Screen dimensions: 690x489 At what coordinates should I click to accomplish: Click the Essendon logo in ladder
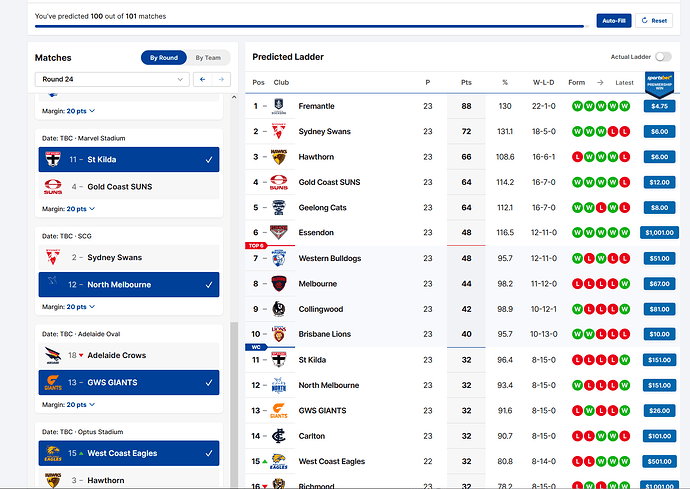pyautogui.click(x=279, y=232)
